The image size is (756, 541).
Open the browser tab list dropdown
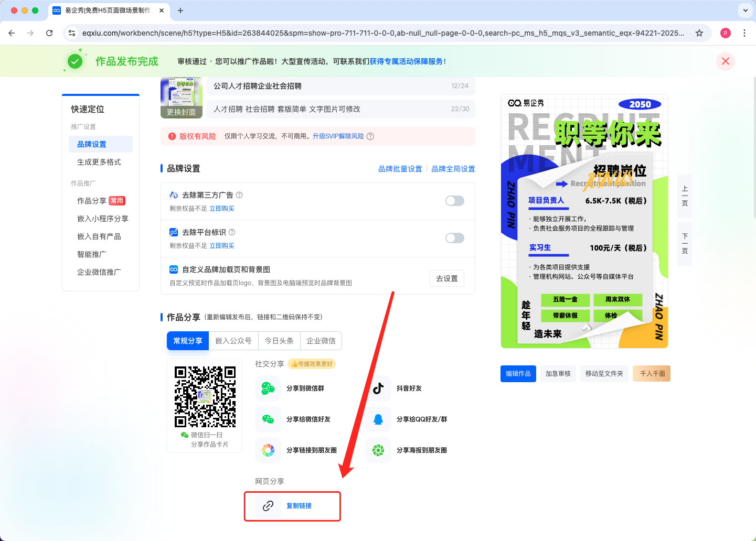[x=745, y=10]
